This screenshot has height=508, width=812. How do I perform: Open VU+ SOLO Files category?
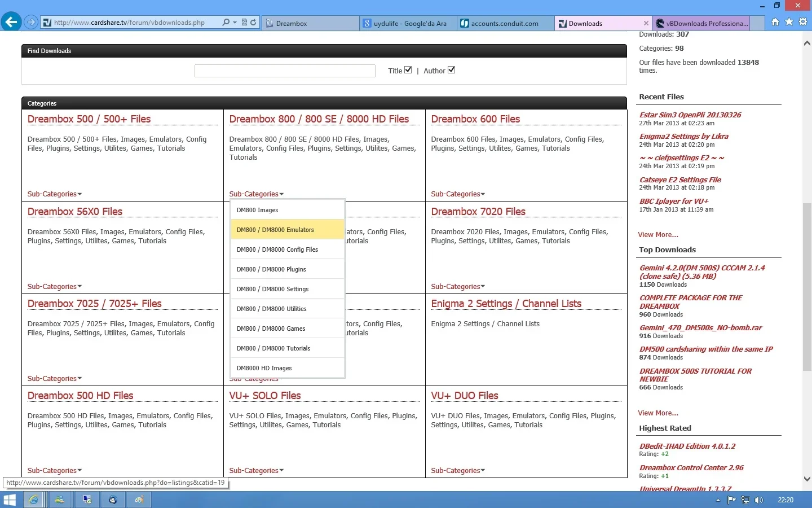click(x=265, y=396)
